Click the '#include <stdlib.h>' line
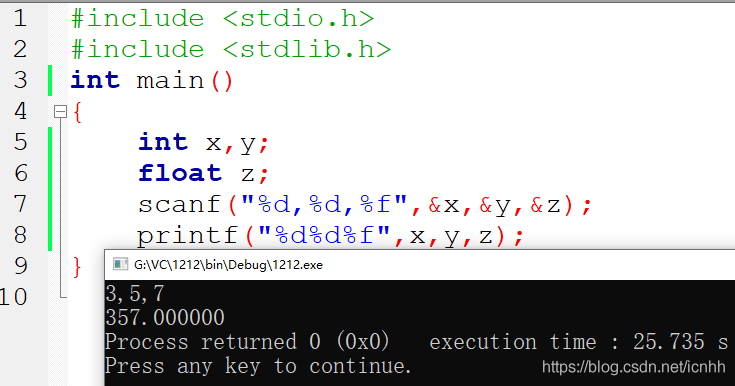The image size is (735, 386). click(x=231, y=50)
